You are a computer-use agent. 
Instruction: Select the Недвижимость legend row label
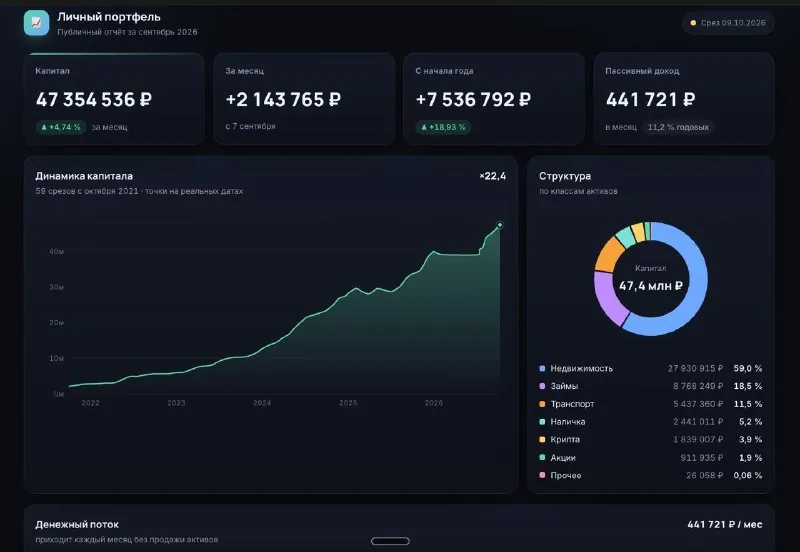tap(582, 368)
